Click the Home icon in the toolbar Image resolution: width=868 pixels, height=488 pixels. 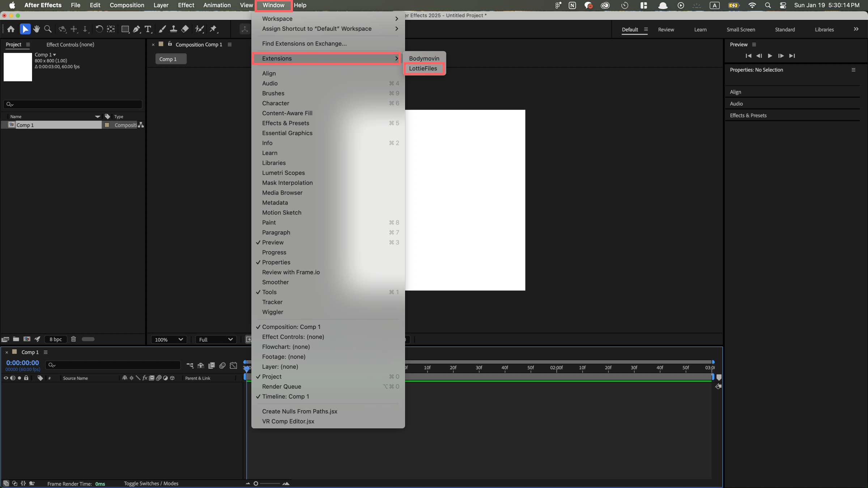11,29
